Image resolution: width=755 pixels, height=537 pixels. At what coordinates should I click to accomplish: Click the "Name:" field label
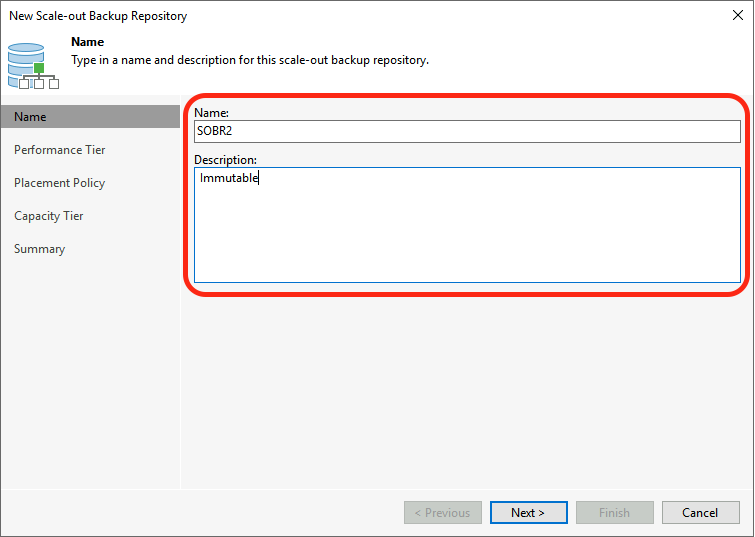tap(211, 113)
